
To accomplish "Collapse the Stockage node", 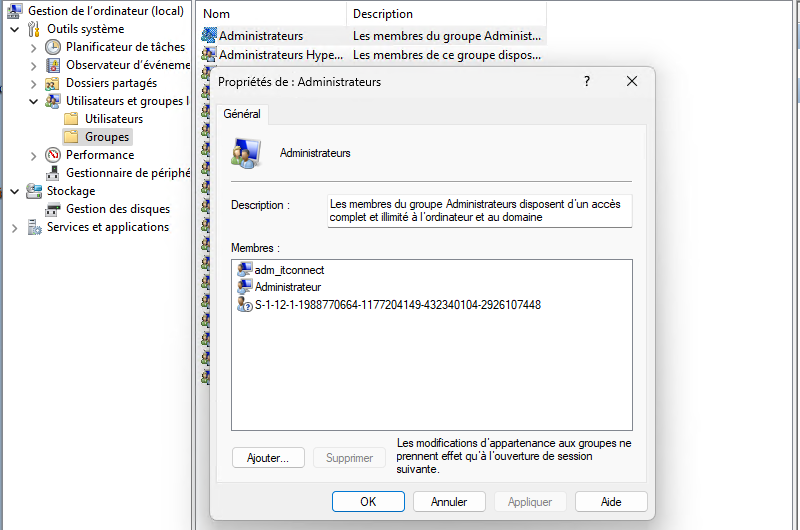I will tap(15, 191).
